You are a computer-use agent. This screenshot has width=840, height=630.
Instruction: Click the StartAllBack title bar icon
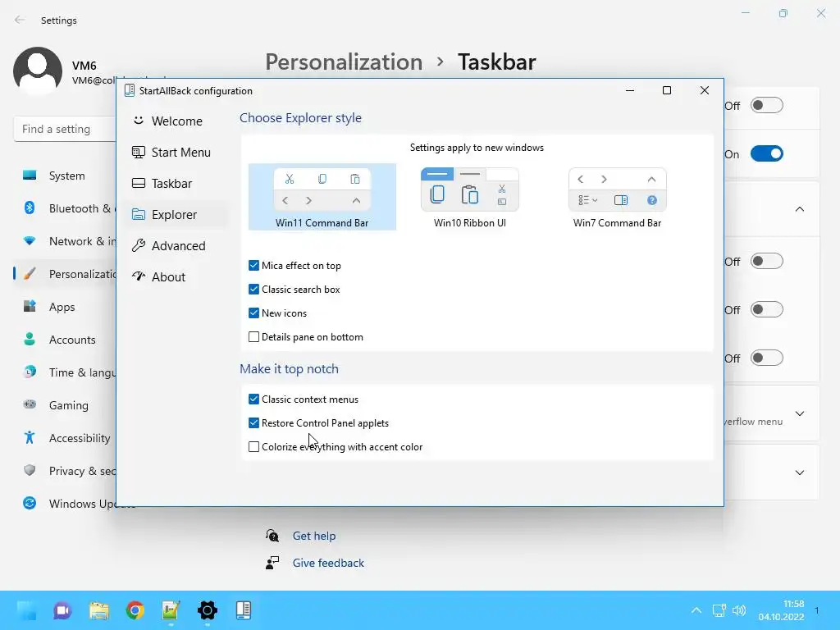(x=129, y=90)
